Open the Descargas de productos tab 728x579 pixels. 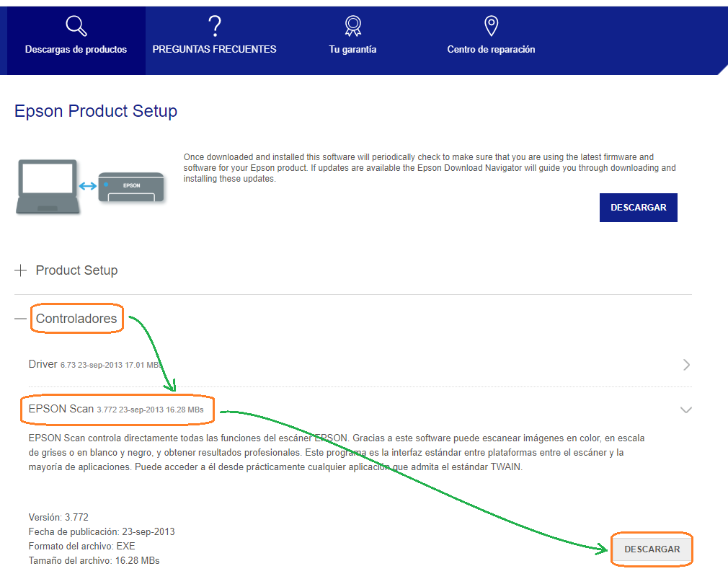76,41
